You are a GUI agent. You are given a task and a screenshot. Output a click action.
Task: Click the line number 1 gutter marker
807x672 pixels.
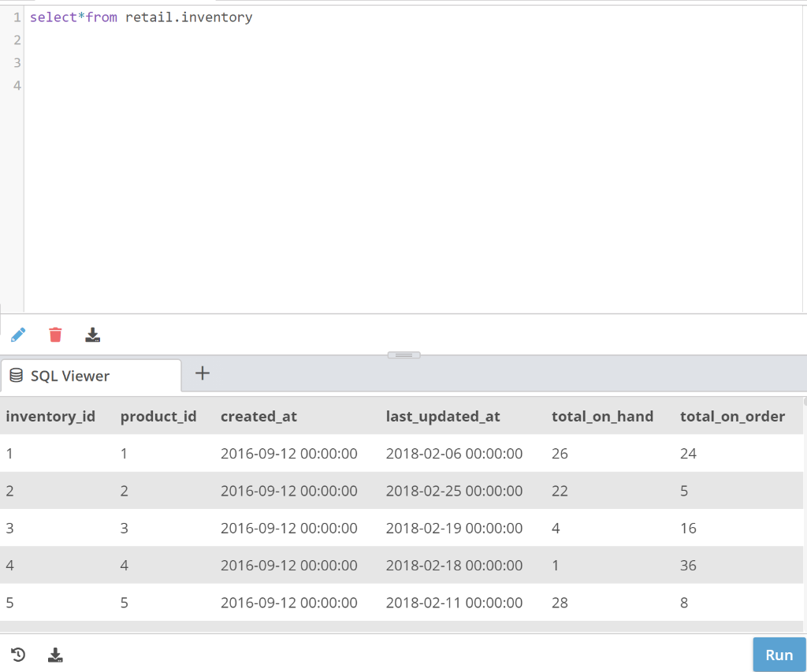pos(17,17)
